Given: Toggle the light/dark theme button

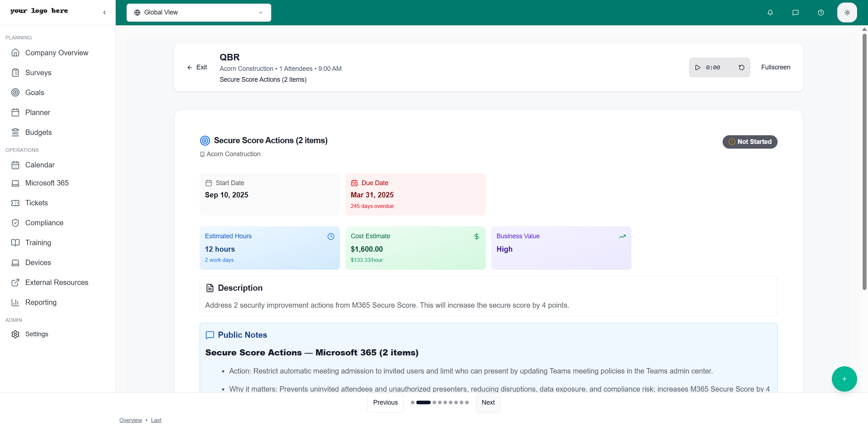Looking at the screenshot, I should 847,13.
